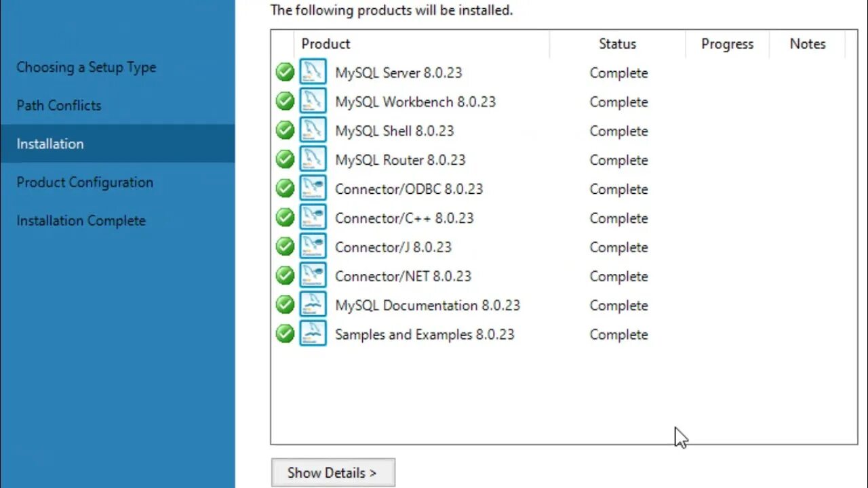The image size is (868, 488).
Task: Select the Path Conflicts step
Action: [59, 105]
